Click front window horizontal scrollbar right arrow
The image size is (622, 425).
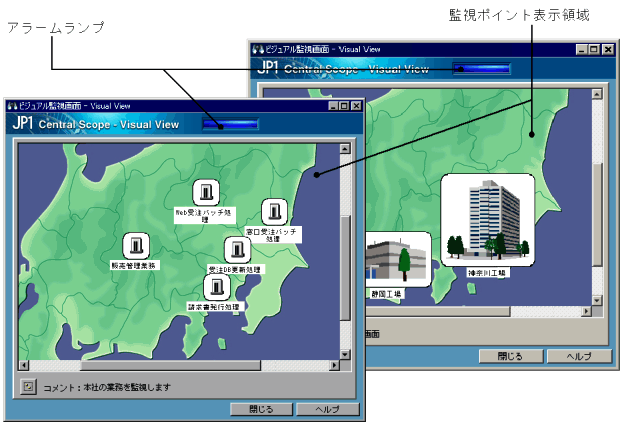(335, 365)
